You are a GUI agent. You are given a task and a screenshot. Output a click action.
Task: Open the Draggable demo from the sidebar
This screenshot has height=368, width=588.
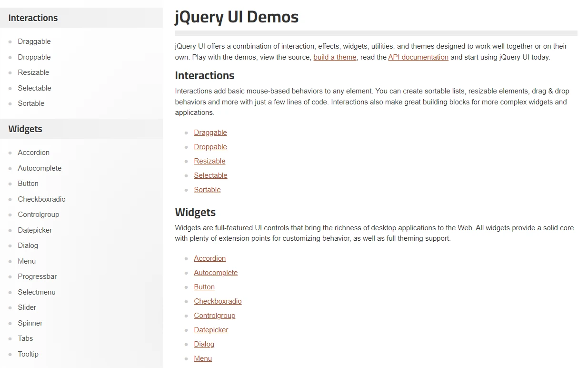click(x=34, y=41)
